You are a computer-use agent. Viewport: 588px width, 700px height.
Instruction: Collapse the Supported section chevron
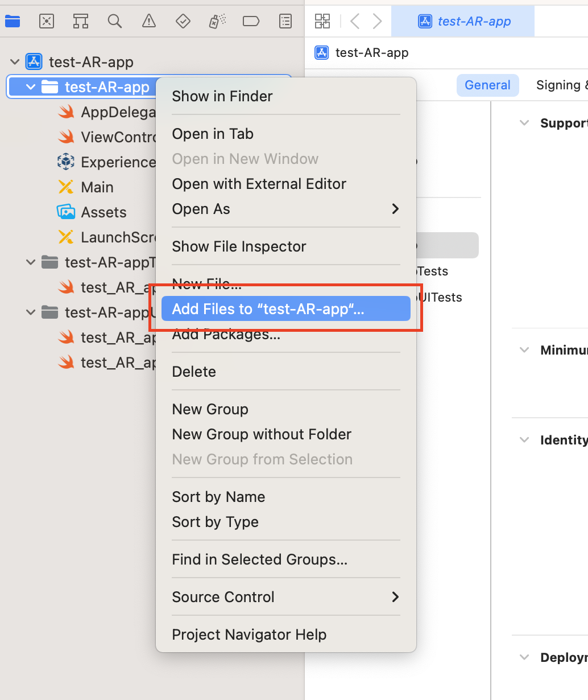tap(524, 123)
